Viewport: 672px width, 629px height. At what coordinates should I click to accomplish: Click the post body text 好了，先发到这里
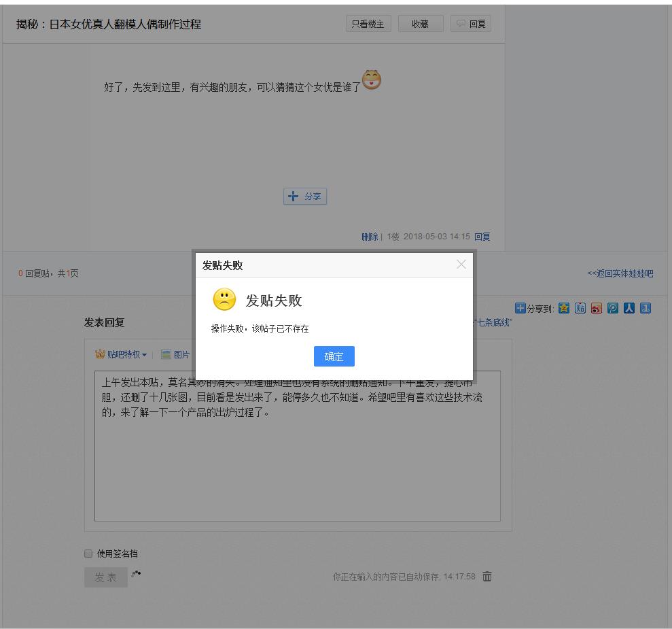click(142, 88)
